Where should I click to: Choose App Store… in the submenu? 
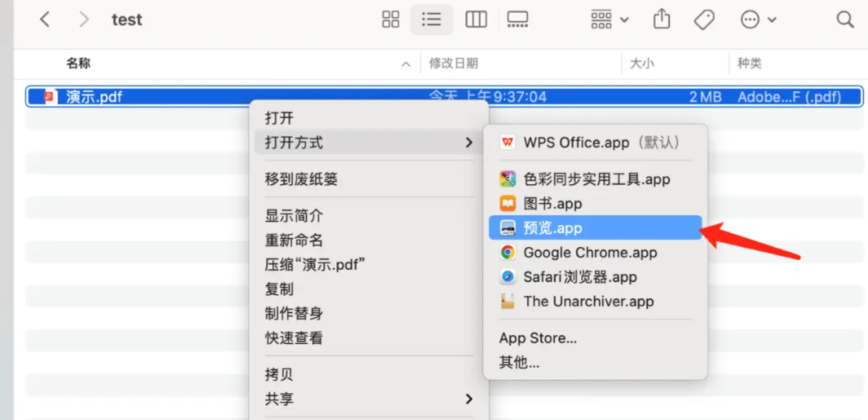pyautogui.click(x=596, y=338)
